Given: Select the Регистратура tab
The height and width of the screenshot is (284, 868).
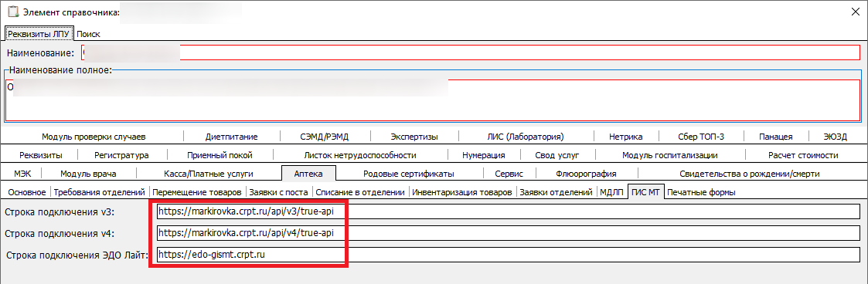Looking at the screenshot, I should [121, 155].
